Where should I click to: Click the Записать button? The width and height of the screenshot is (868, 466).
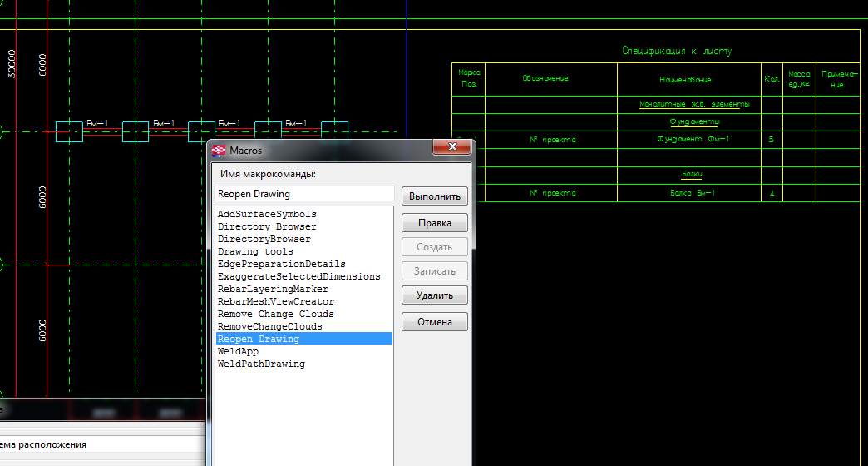click(x=434, y=271)
